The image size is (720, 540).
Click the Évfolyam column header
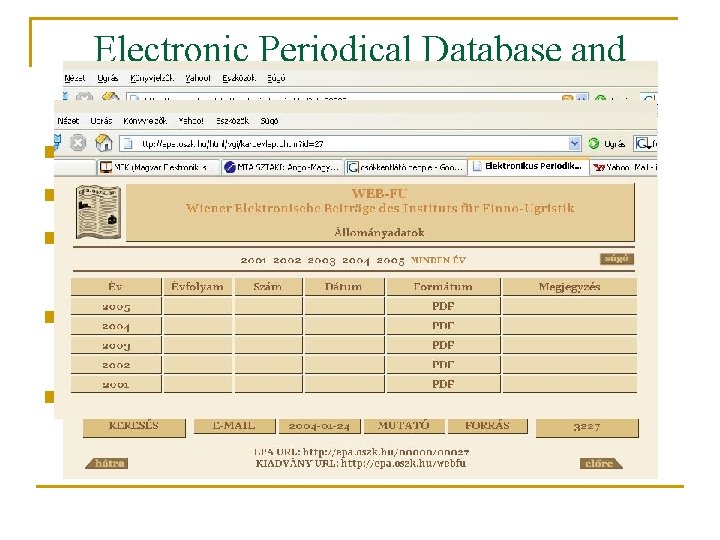(197, 287)
